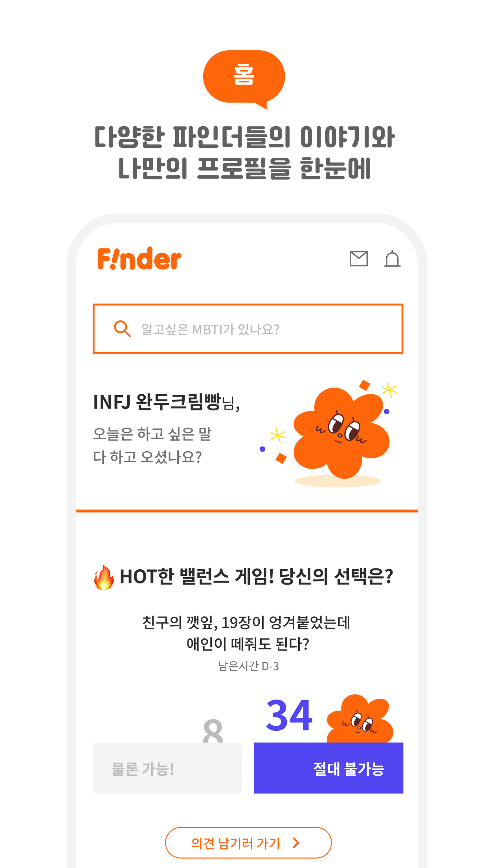Select the 절대 불가능 vote option
The image size is (488, 868).
pyautogui.click(x=328, y=768)
